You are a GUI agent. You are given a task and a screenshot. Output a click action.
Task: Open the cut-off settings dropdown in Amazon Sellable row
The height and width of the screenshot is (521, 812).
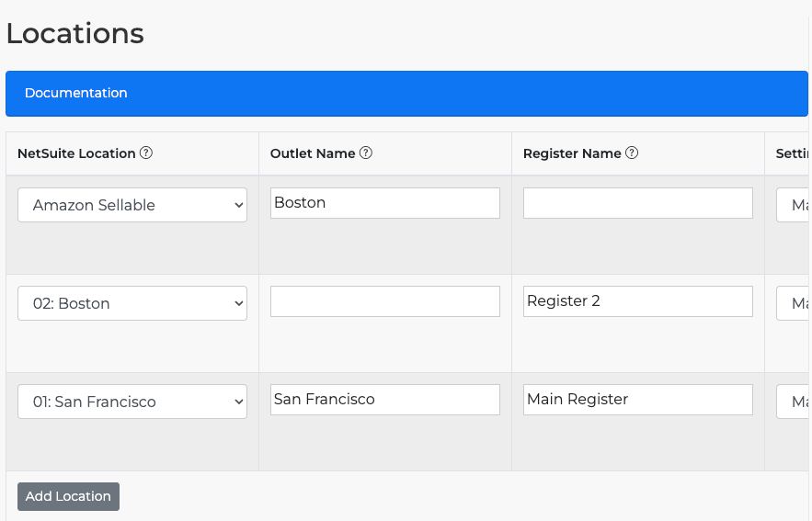pos(794,205)
